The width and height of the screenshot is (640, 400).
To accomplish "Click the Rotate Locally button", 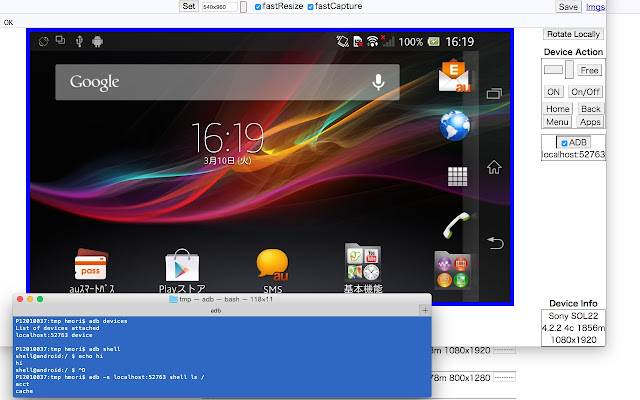I will coord(573,34).
